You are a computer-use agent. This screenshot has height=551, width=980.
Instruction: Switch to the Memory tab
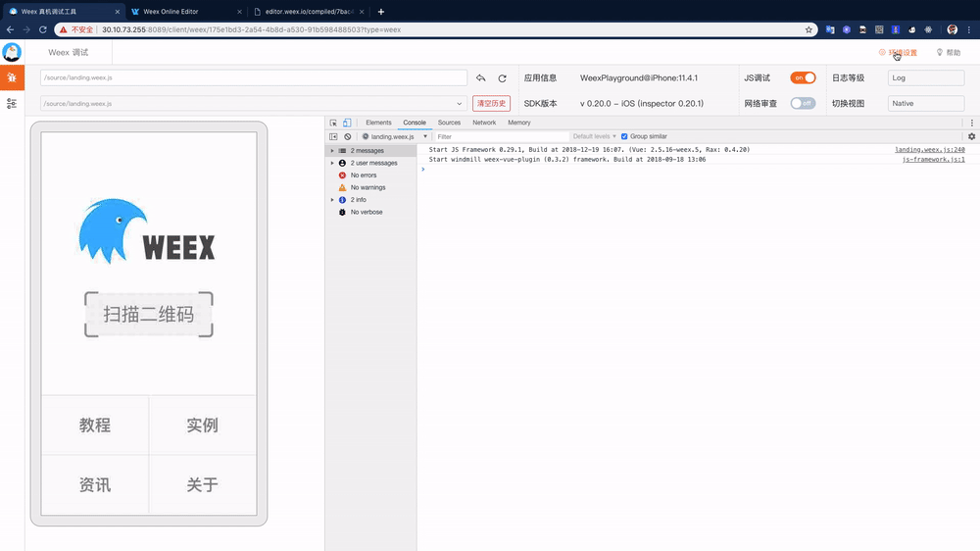pyautogui.click(x=518, y=123)
